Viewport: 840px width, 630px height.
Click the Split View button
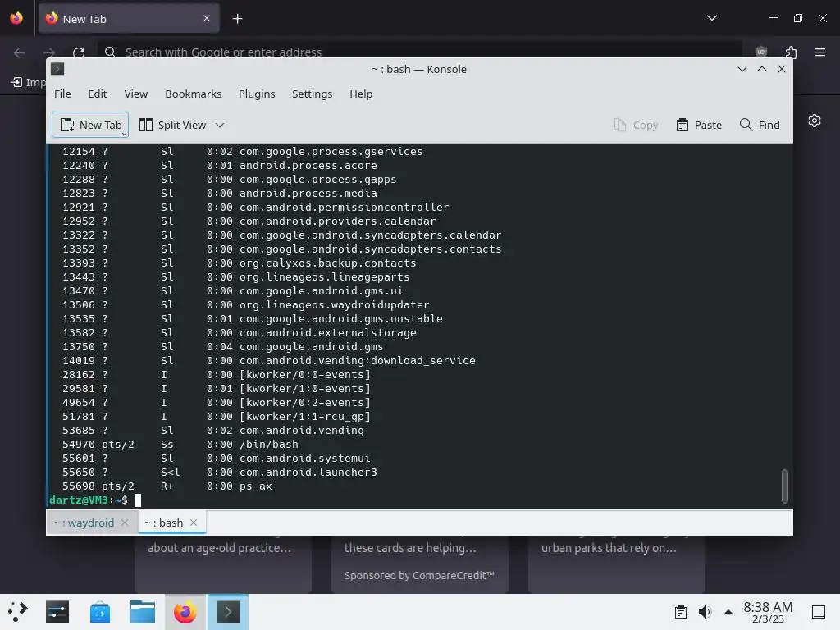172,125
